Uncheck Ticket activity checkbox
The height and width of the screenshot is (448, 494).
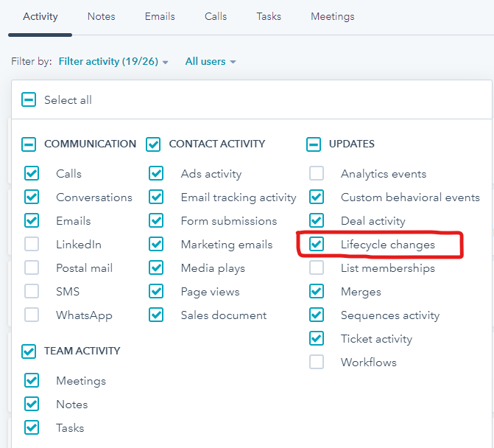pyautogui.click(x=317, y=338)
